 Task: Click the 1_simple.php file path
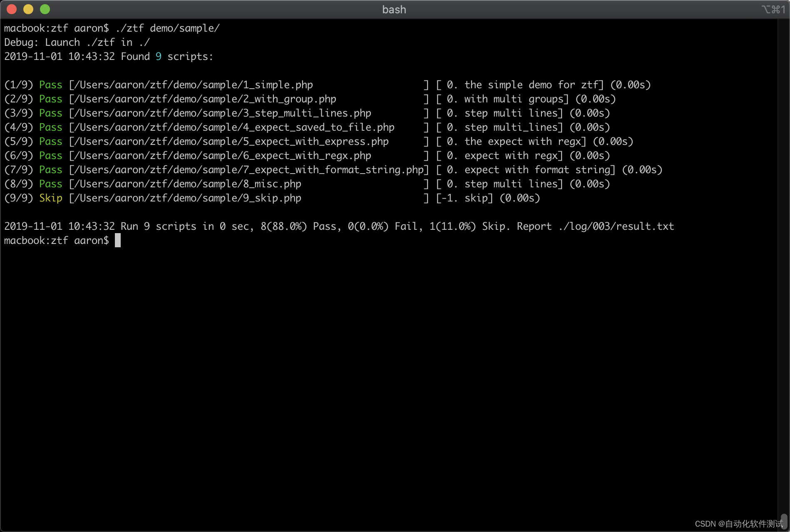coord(194,85)
